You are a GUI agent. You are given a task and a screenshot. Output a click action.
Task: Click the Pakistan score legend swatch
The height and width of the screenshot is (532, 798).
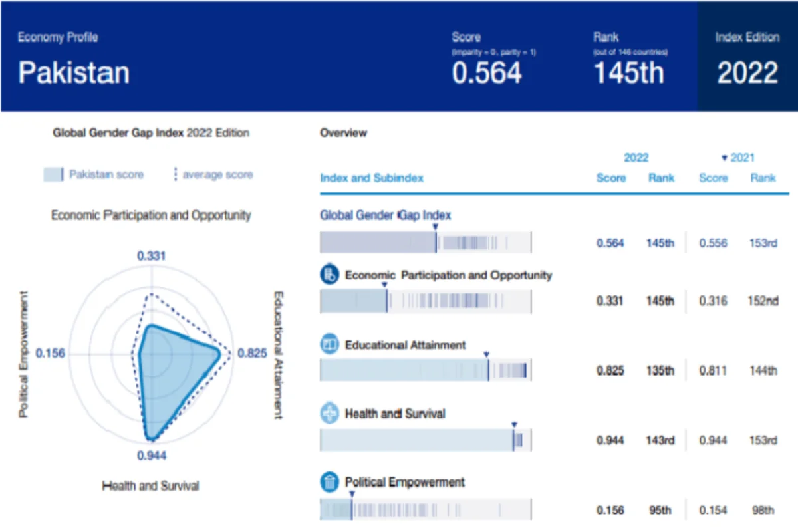tap(53, 175)
